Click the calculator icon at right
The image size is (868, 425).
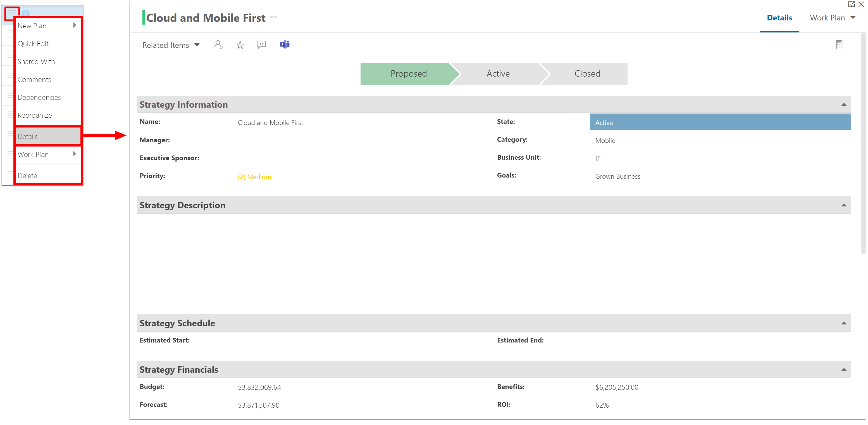[839, 45]
